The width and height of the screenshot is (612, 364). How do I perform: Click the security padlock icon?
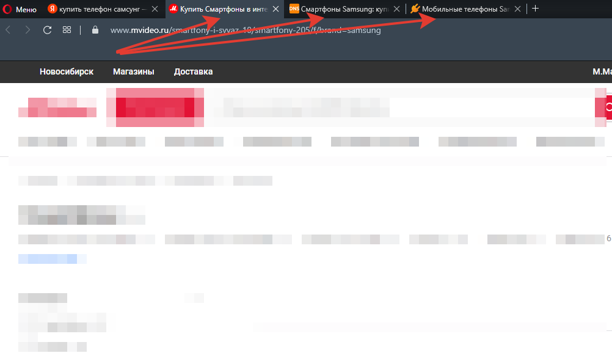[95, 30]
